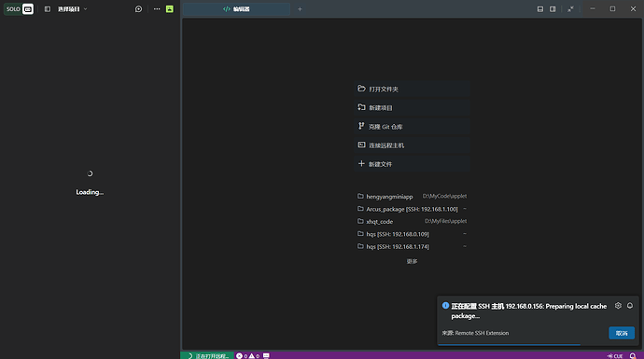Screen dimensions: 644x359
Task: Click 连接远程主机 connect remote host
Action: click(412, 145)
